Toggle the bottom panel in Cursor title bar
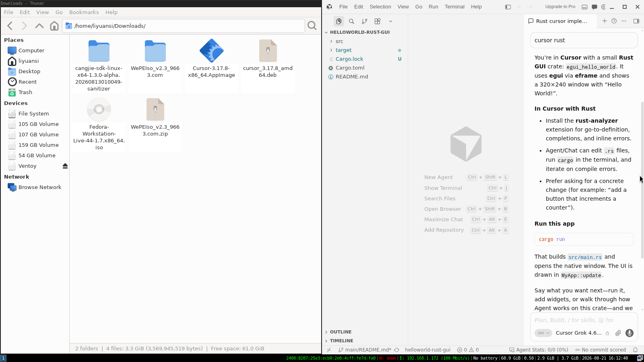The height and width of the screenshot is (362, 644). (x=584, y=7)
